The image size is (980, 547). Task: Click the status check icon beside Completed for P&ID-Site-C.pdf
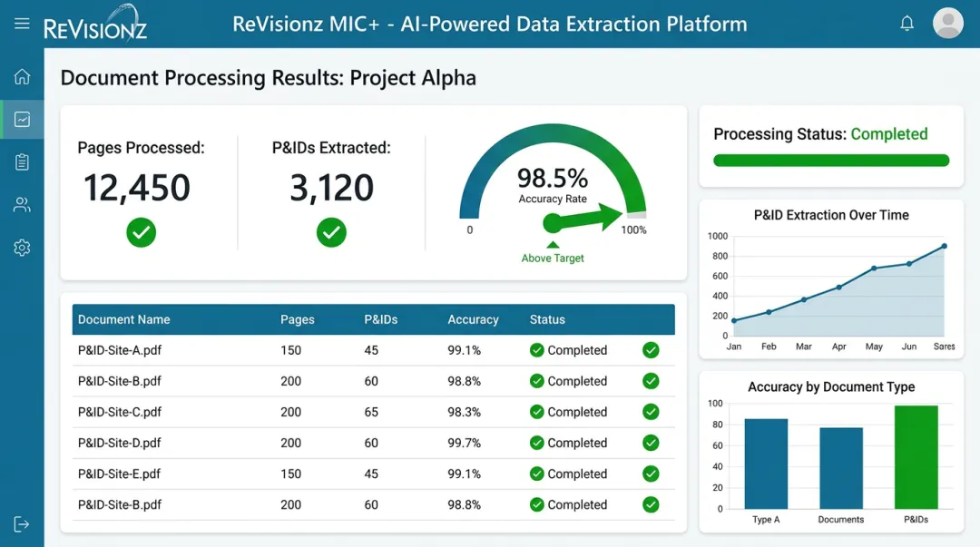(537, 412)
